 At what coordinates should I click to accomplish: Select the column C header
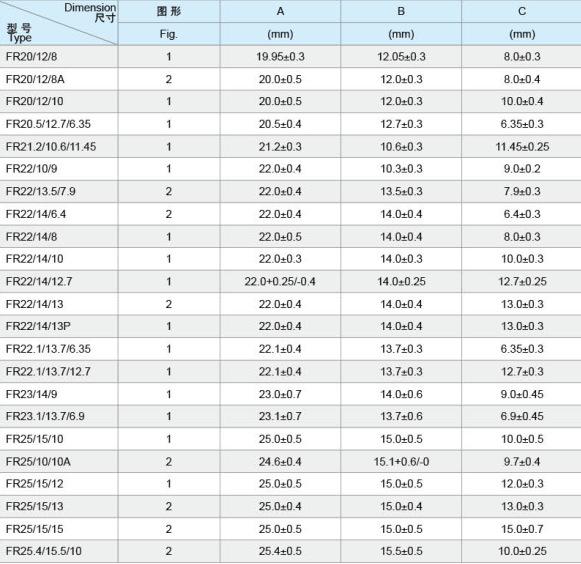[522, 11]
